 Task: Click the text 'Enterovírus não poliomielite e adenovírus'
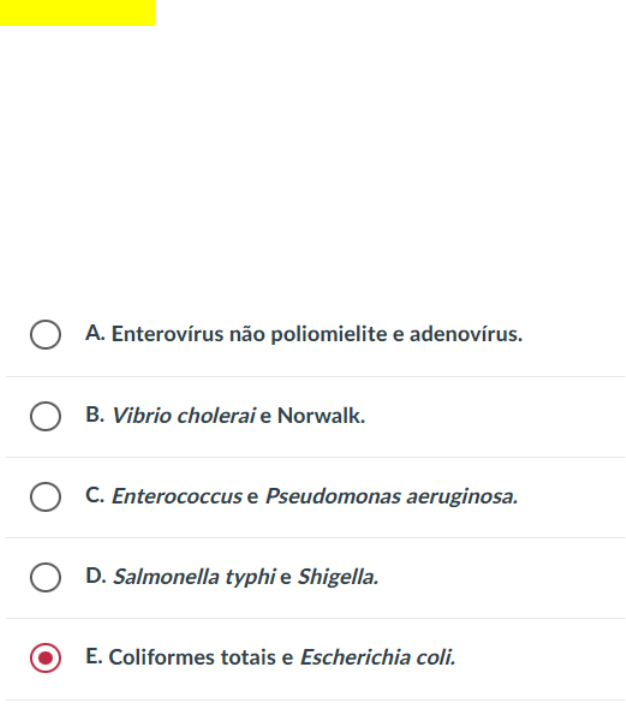point(316,334)
